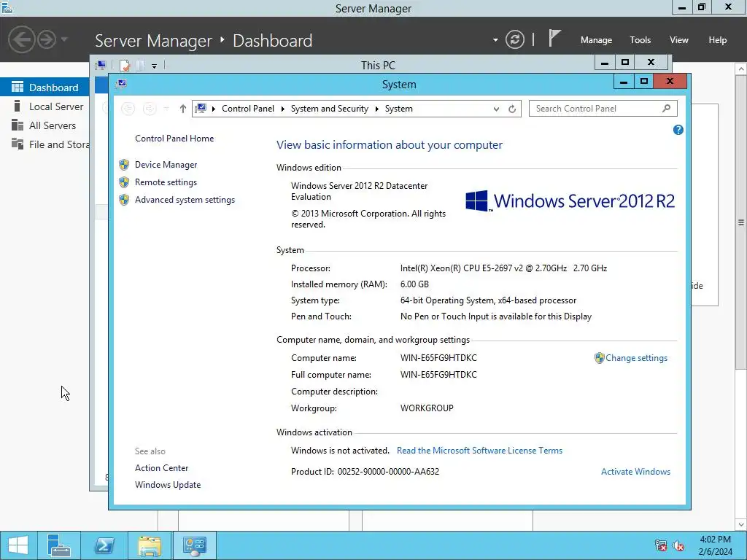Select System and Security breadcrumb
Viewport: 747px width, 560px height.
[330, 109]
